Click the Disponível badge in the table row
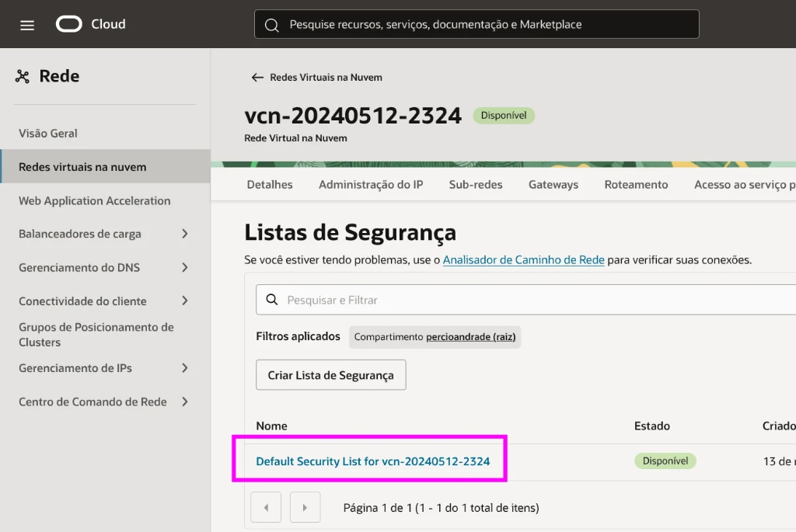 click(665, 461)
